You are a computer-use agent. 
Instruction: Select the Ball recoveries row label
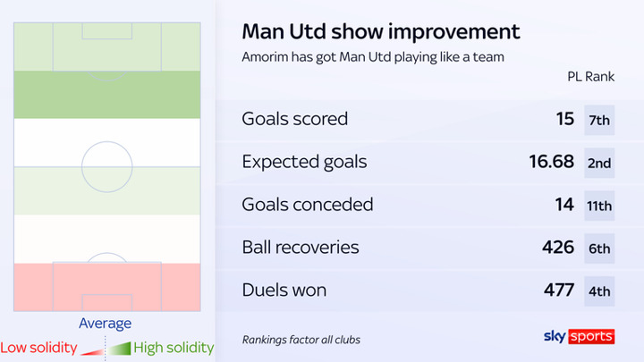[301, 248]
